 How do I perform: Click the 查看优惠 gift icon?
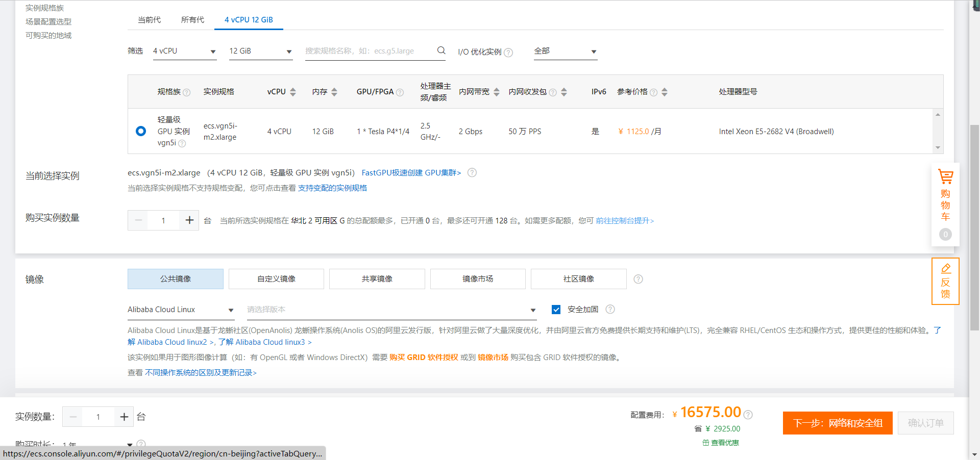pos(706,443)
